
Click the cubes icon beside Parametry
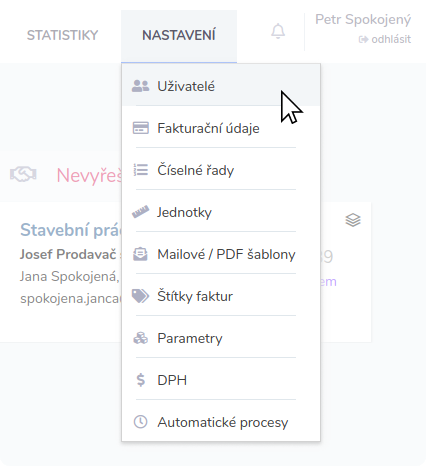(x=140, y=338)
